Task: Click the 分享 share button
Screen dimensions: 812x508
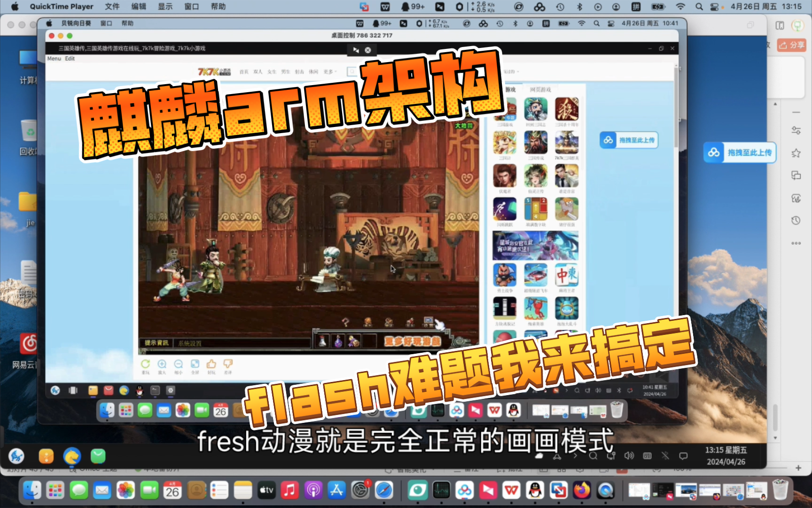Action: [x=791, y=45]
